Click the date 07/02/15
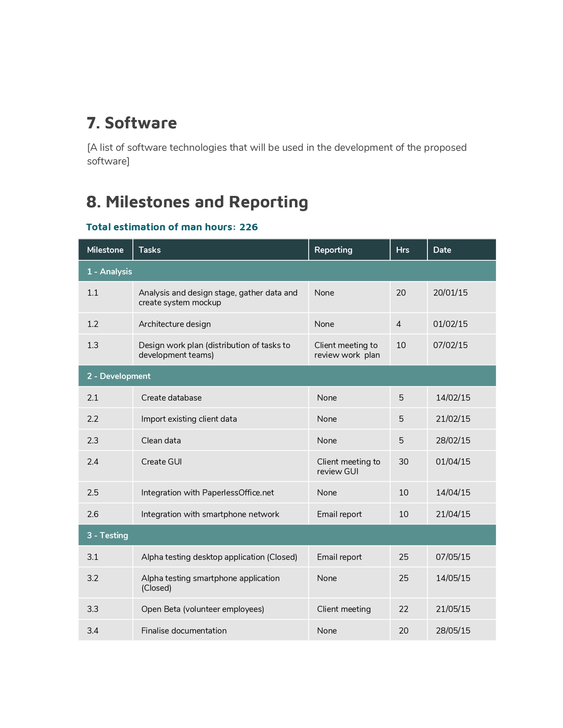 450,345
